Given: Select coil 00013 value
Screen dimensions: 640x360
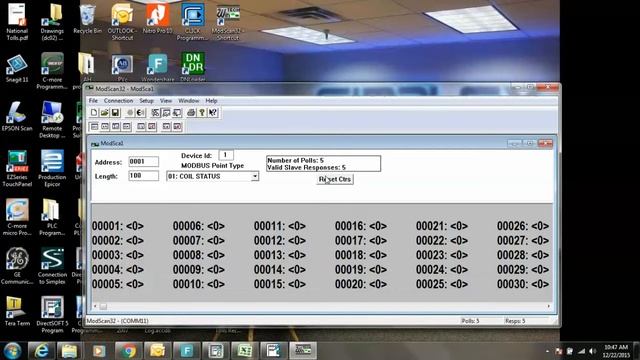Looking at the screenshot, I should [x=297, y=255].
